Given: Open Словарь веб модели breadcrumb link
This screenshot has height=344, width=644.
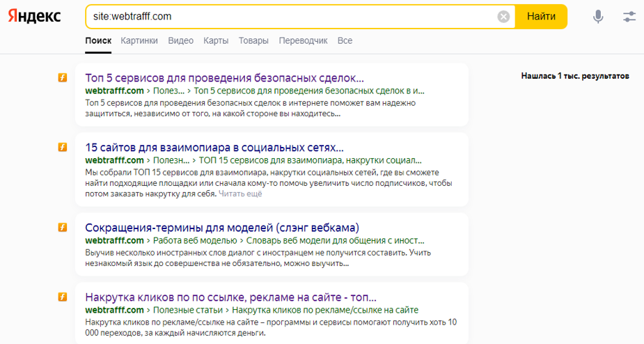Looking at the screenshot, I should pos(335,240).
